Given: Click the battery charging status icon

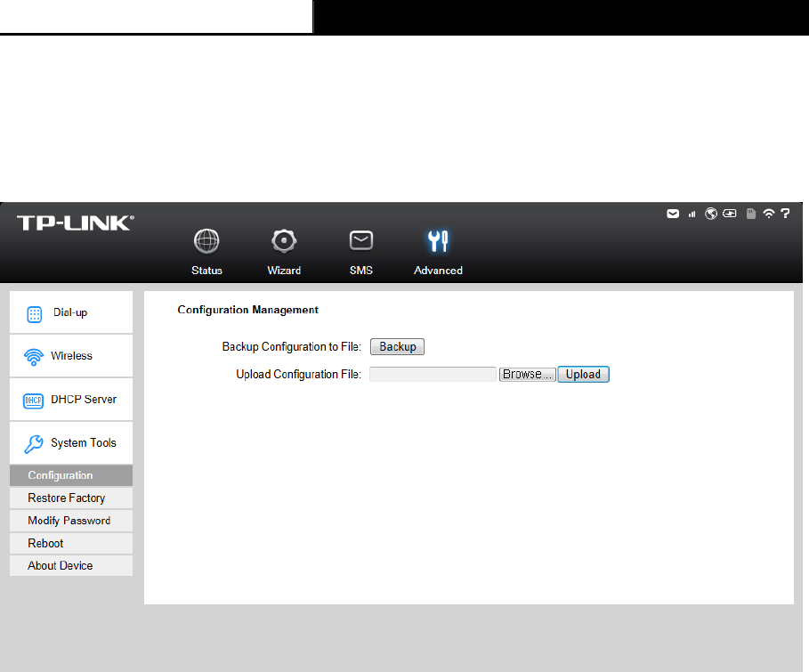Looking at the screenshot, I should click(730, 213).
